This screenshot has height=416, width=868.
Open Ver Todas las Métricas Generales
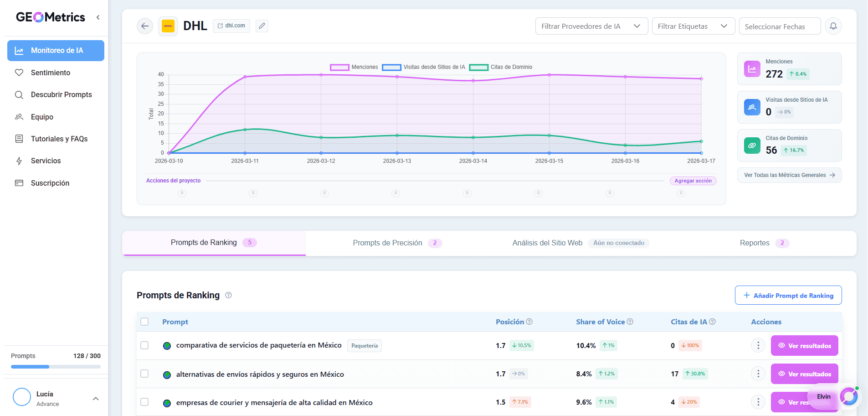tap(789, 175)
